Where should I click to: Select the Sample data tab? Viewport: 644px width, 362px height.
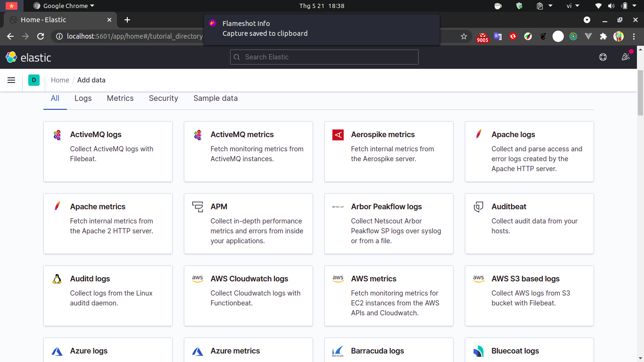pyautogui.click(x=215, y=99)
